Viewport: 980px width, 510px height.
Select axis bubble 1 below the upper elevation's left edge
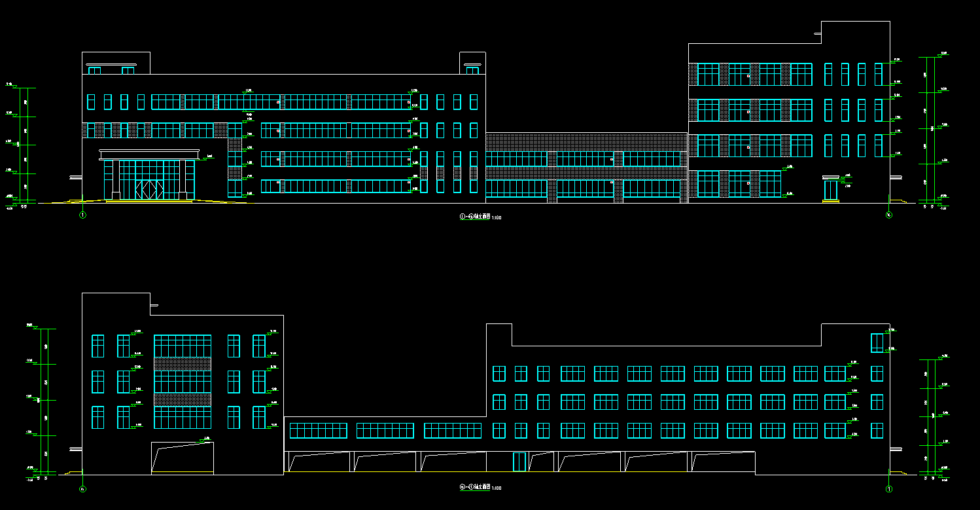(82, 215)
